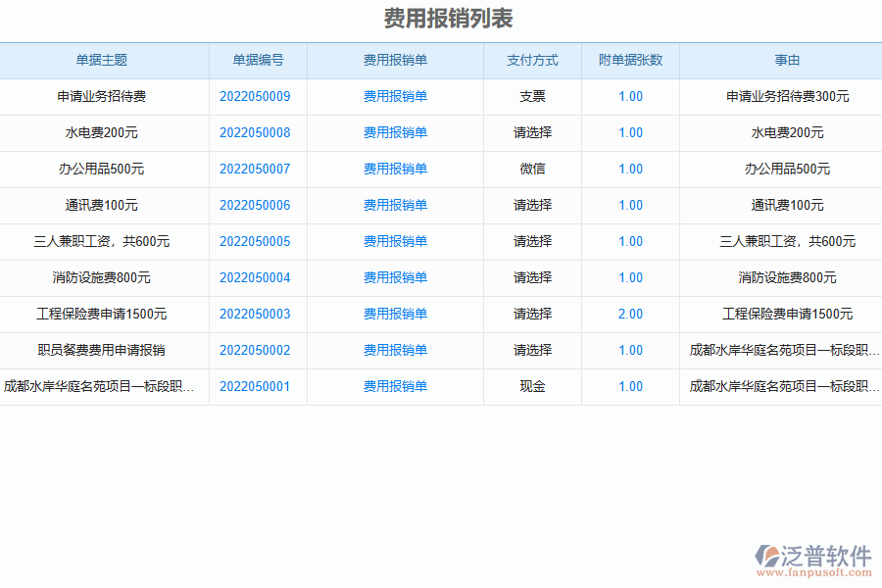Open 请选择 payment dropdown for 水电费200元
882x588 pixels.
tap(532, 132)
